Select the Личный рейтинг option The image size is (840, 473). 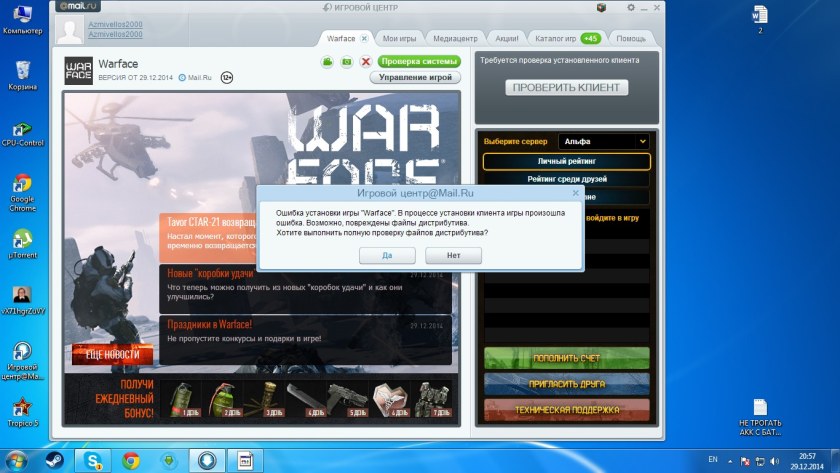[x=567, y=161]
